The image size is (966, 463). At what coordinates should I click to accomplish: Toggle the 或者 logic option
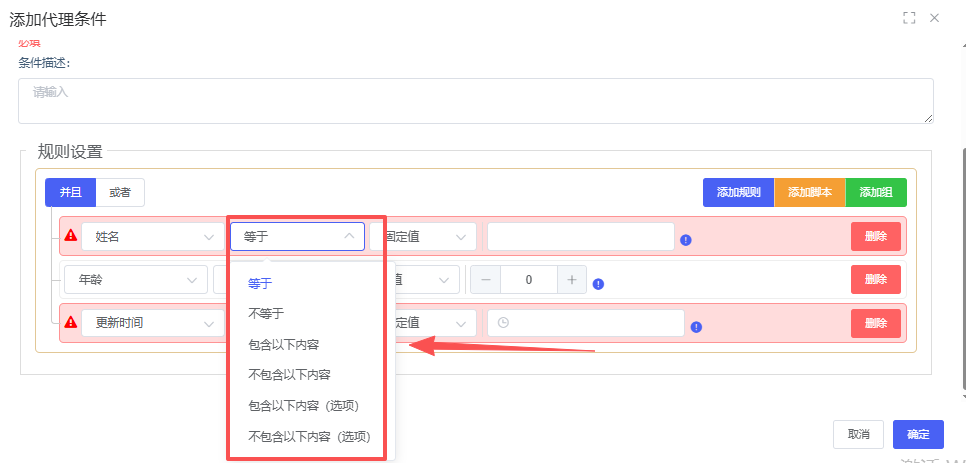point(120,193)
